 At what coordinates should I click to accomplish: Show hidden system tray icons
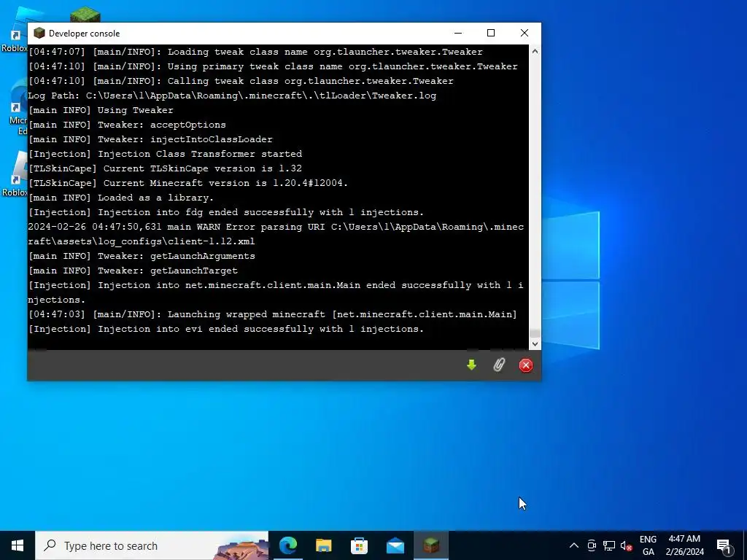tap(574, 545)
